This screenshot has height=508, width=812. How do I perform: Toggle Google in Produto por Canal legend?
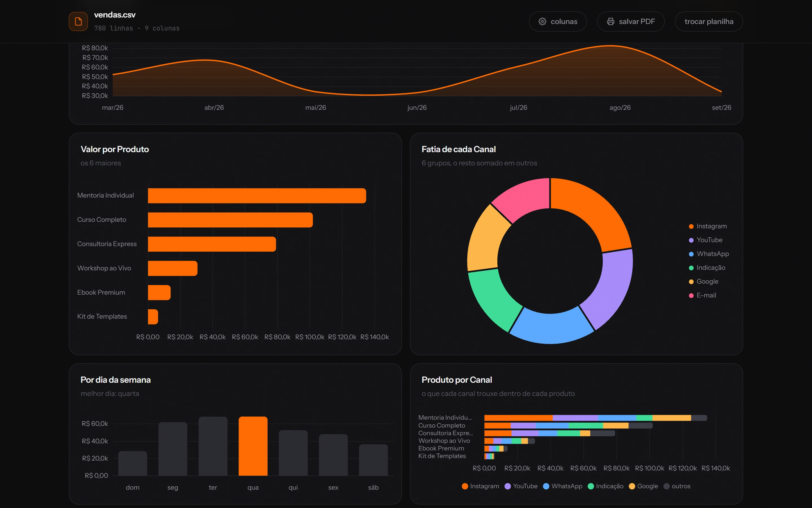click(643, 486)
